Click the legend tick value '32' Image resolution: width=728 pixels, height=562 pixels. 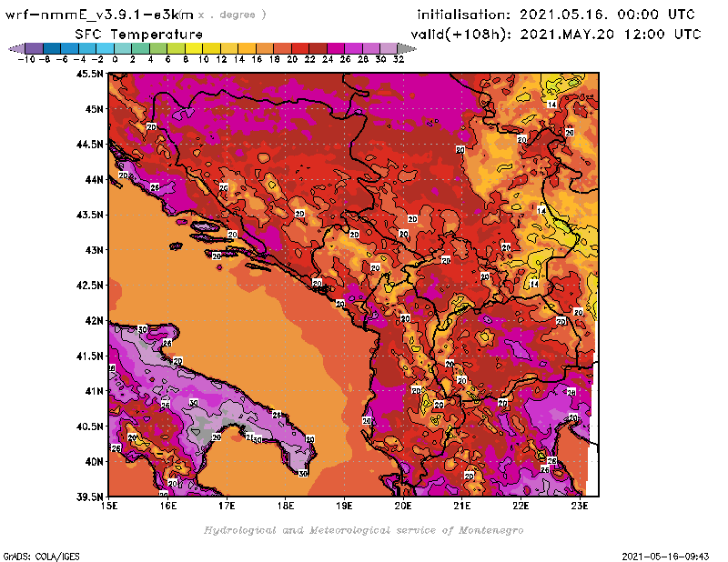(399, 59)
